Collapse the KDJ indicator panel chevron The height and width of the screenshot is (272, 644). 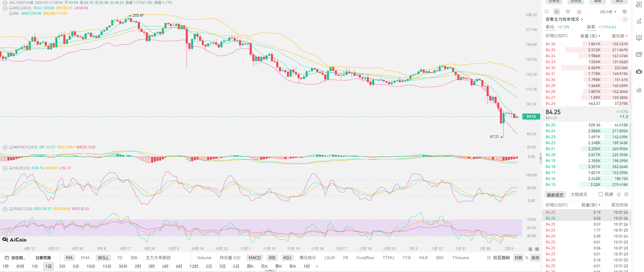pos(5,168)
